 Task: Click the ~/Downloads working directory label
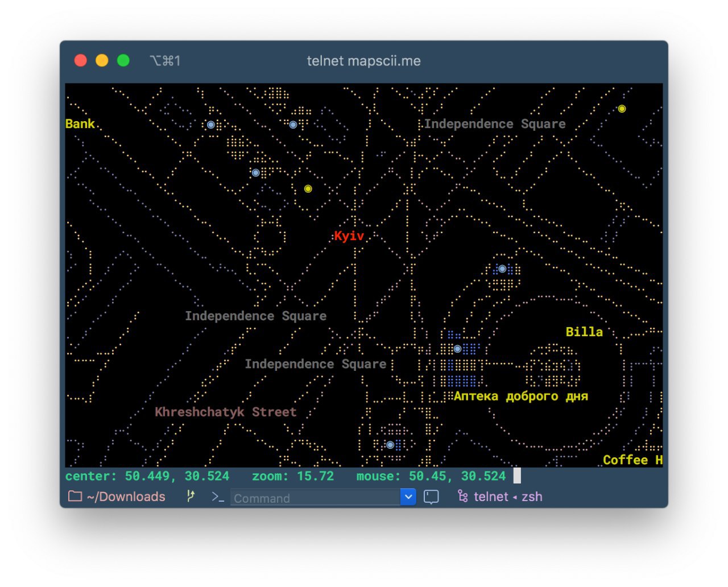pyautogui.click(x=126, y=497)
